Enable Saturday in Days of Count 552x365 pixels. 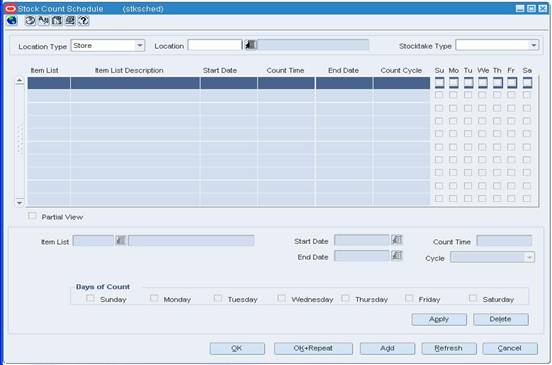pyautogui.click(x=473, y=298)
